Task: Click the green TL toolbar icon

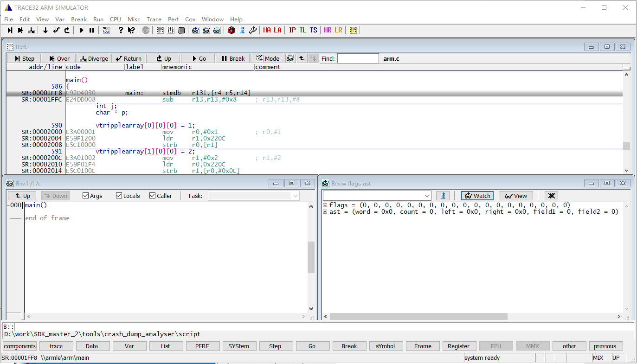Action: point(302,30)
